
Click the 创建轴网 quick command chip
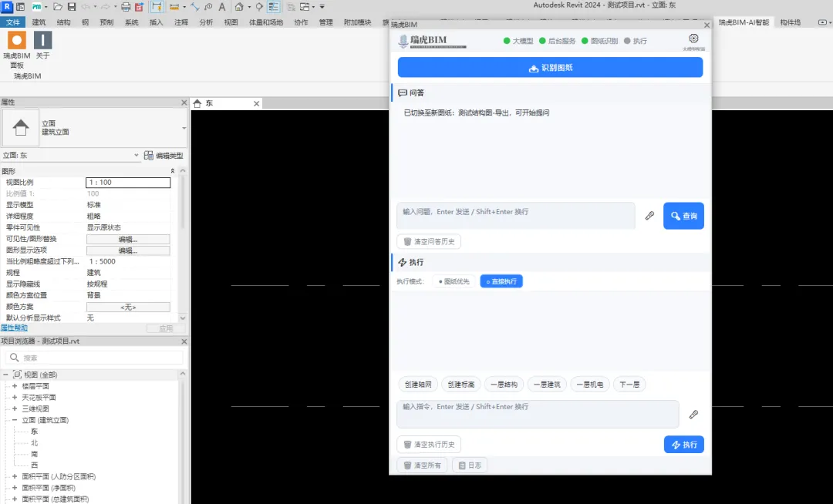pos(418,385)
